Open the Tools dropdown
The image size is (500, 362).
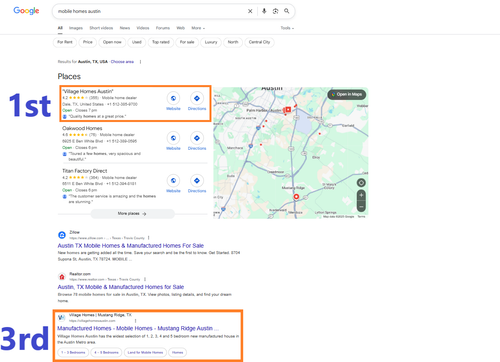pos(287,28)
